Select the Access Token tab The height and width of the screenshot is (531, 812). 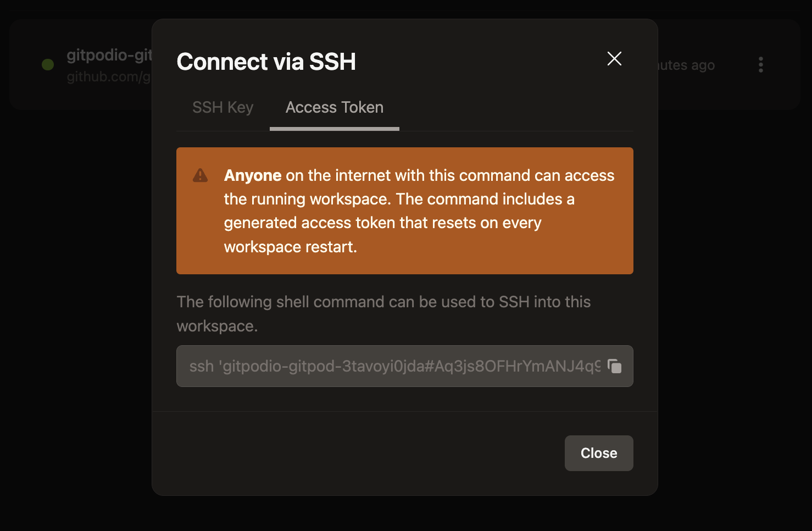[333, 107]
